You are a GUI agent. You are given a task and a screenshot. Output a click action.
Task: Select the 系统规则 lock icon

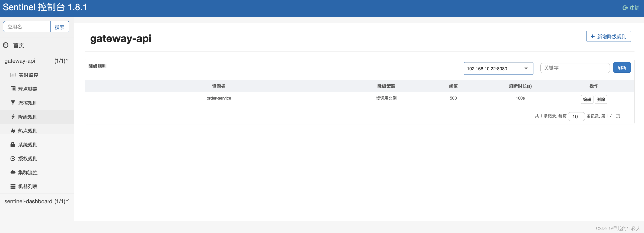point(13,144)
